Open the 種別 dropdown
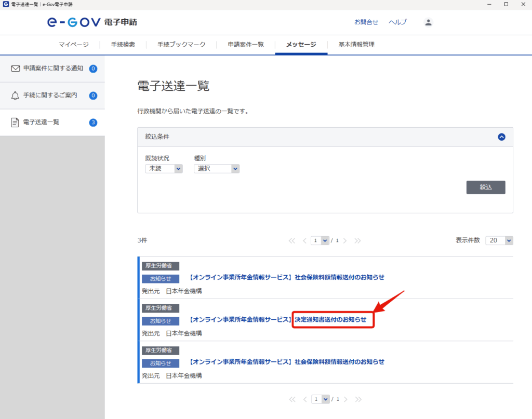 pos(217,168)
